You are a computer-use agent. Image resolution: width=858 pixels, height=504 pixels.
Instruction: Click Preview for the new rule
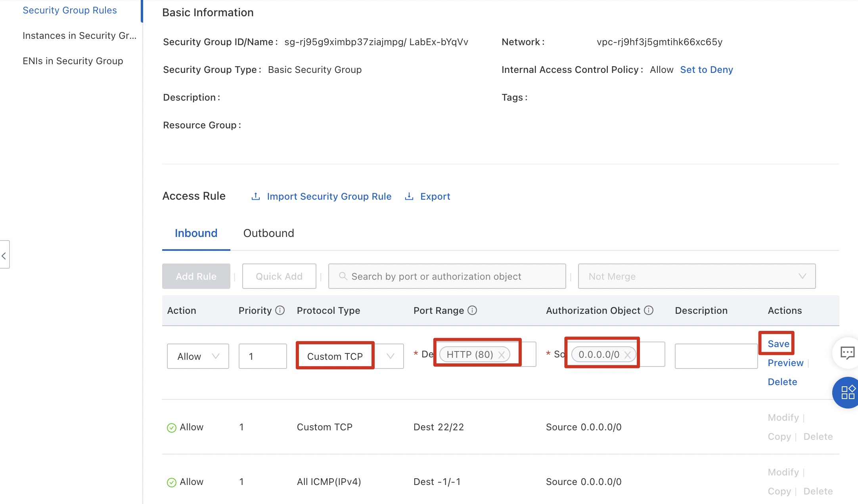tap(785, 363)
